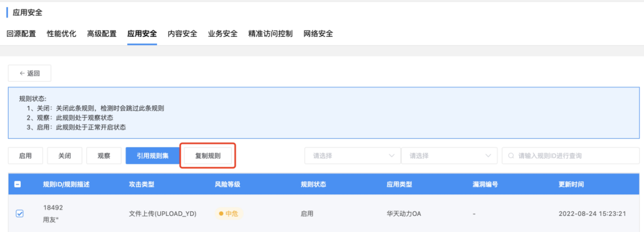Switch to 精准访问控制 tab
The width and height of the screenshot is (644, 232).
[270, 34]
